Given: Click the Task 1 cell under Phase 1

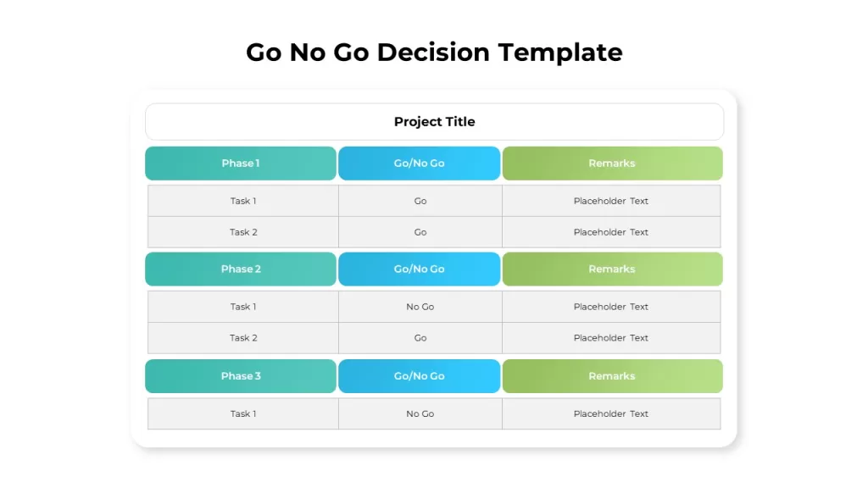Looking at the screenshot, I should tap(243, 201).
